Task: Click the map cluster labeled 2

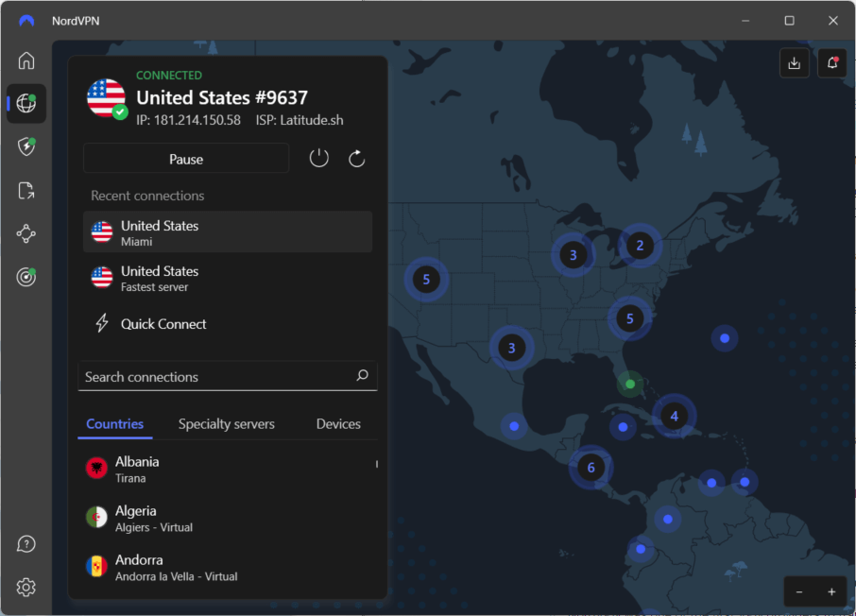Action: (640, 246)
